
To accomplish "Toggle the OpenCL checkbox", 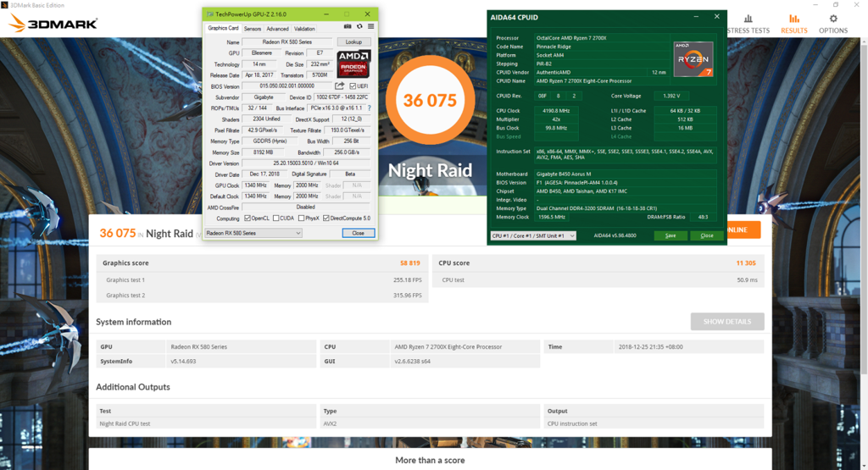I will pyautogui.click(x=248, y=218).
